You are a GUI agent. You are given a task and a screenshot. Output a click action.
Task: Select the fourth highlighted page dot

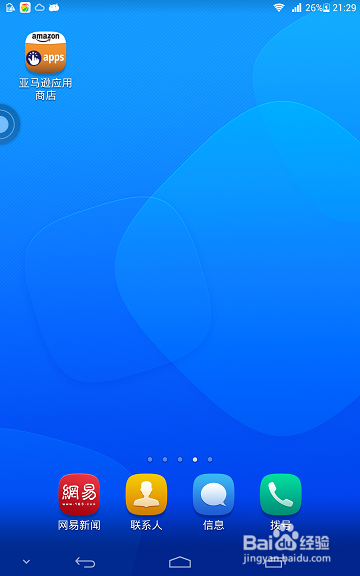(x=195, y=460)
